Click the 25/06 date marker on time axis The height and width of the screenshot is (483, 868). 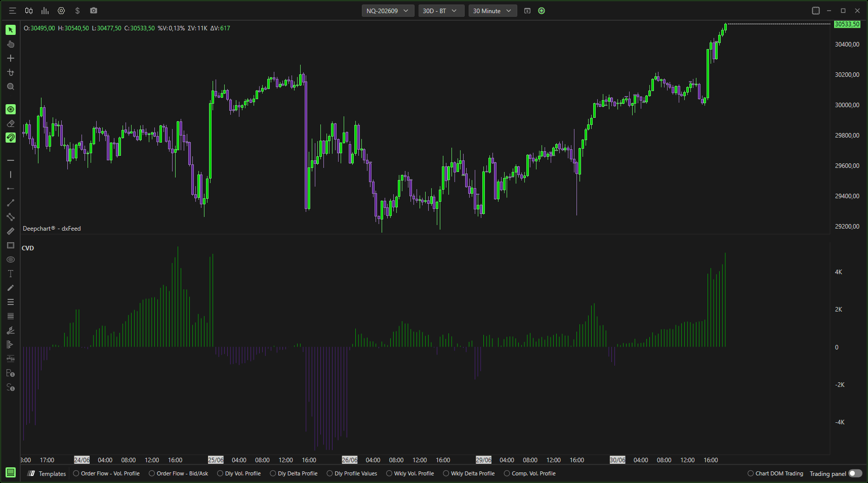[x=216, y=460]
